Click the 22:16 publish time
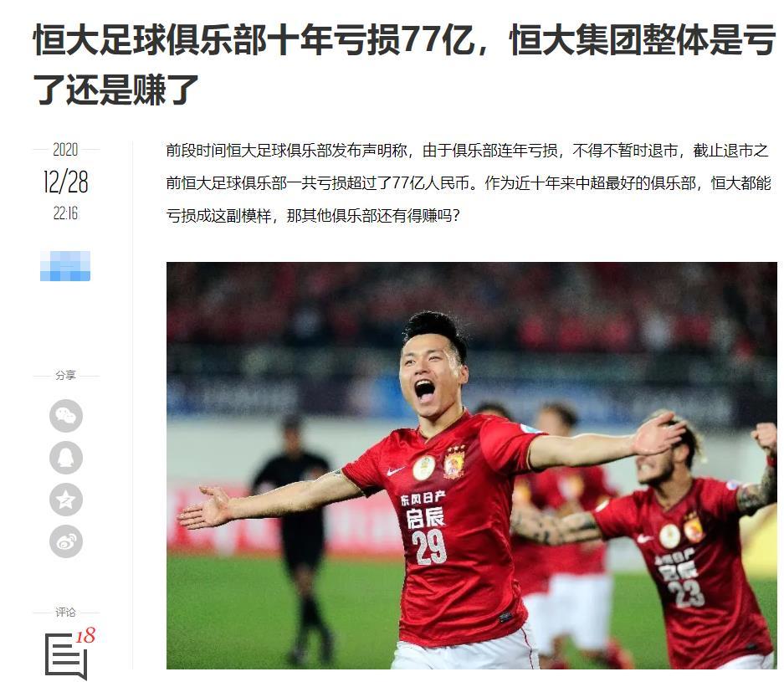Image resolution: width=784 pixels, height=682 pixels. [x=65, y=213]
